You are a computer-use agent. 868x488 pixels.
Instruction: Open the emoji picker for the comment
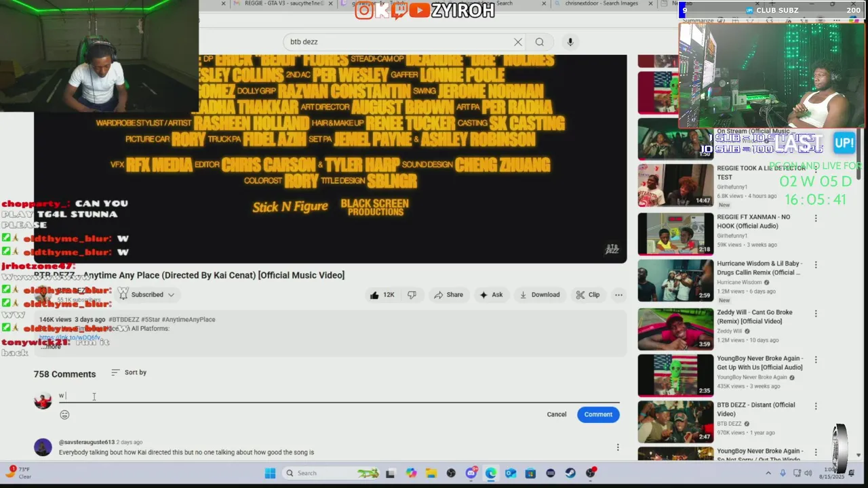(x=64, y=415)
